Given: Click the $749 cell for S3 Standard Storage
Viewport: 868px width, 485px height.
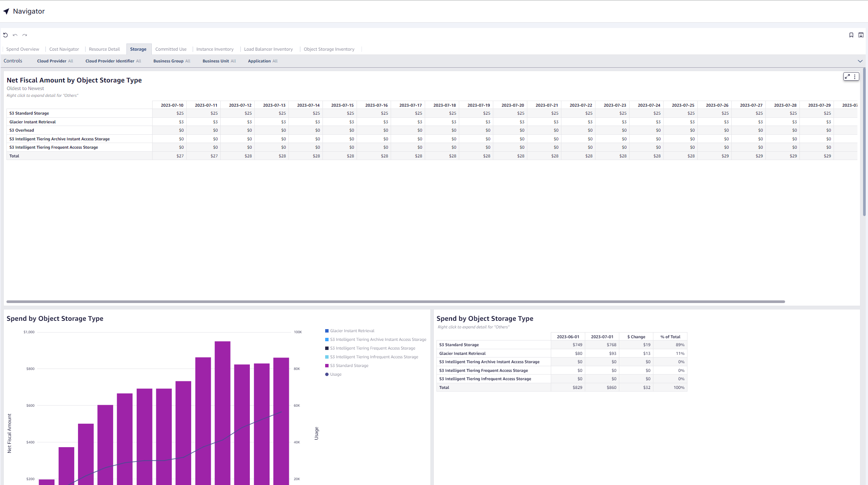Looking at the screenshot, I should point(568,345).
